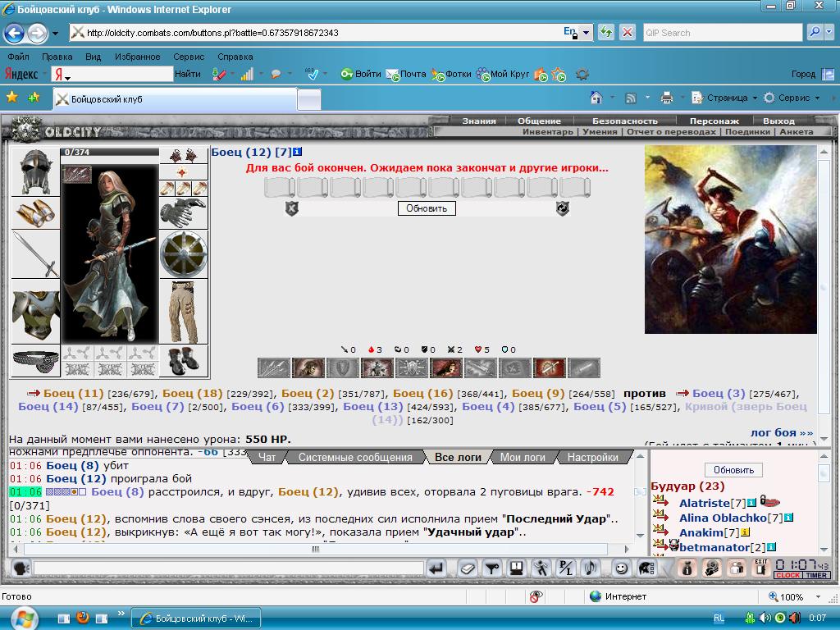The height and width of the screenshot is (630, 840).
Task: Click the browser Back button
Action: point(14,33)
